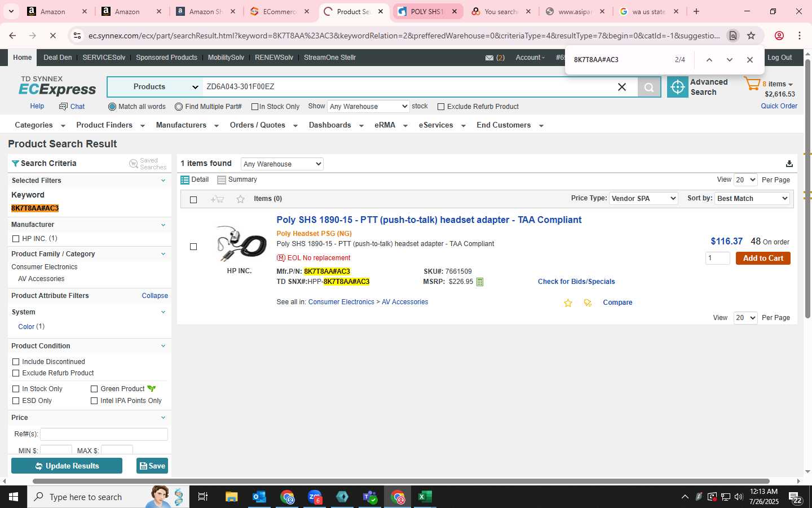The width and height of the screenshot is (812, 508).
Task: Open the eRMA menu
Action: pyautogui.click(x=391, y=125)
